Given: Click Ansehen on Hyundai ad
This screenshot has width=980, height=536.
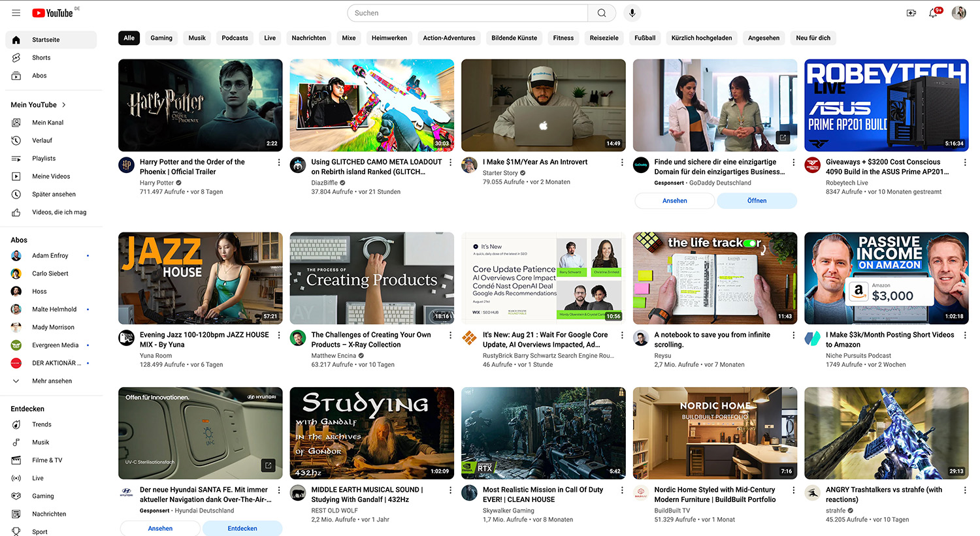Looking at the screenshot, I should coord(160,529).
